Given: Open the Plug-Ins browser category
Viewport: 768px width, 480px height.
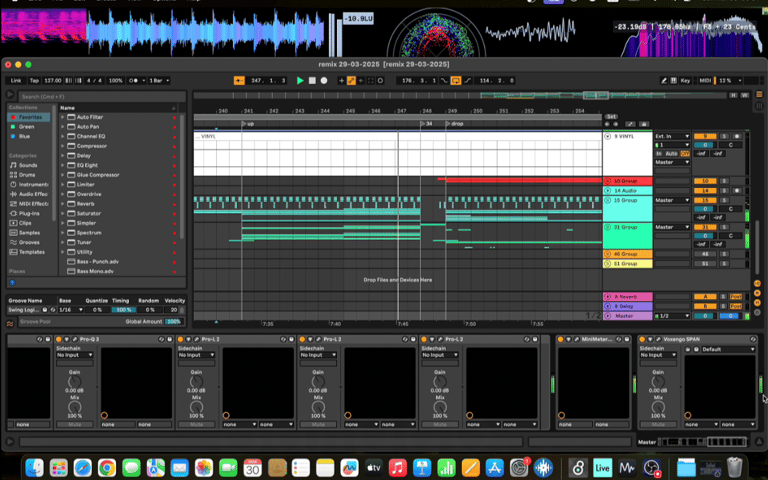Looking at the screenshot, I should tap(29, 213).
